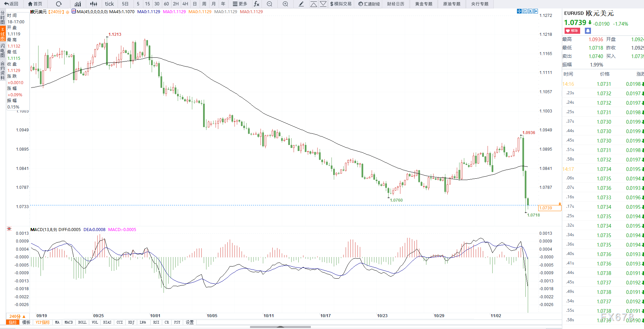Expand the 更多 timeframe menu
The image size is (644, 329).
click(x=240, y=4)
